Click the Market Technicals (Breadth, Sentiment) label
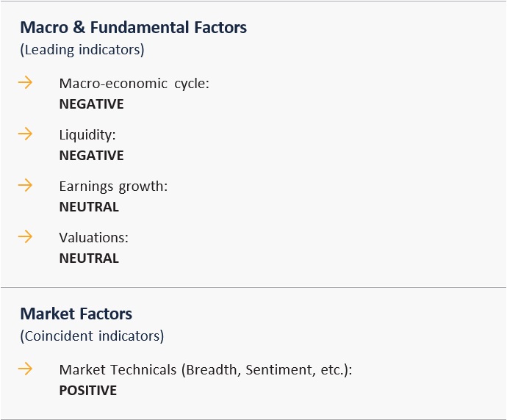 206,369
